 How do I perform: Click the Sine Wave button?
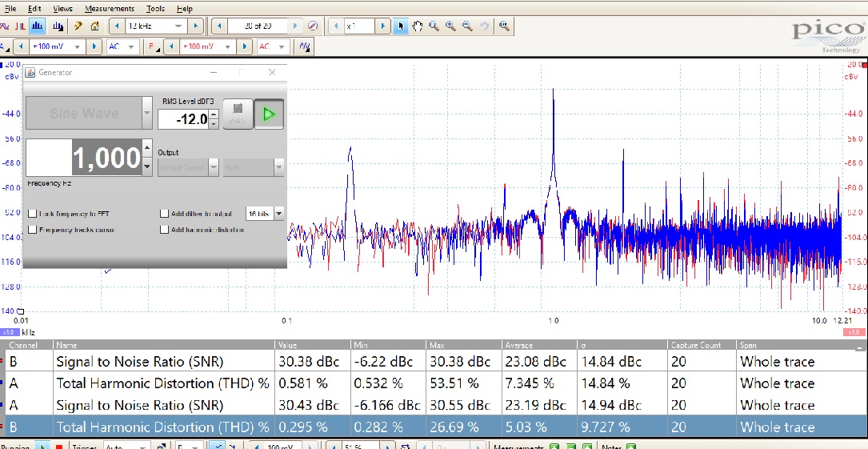(83, 113)
